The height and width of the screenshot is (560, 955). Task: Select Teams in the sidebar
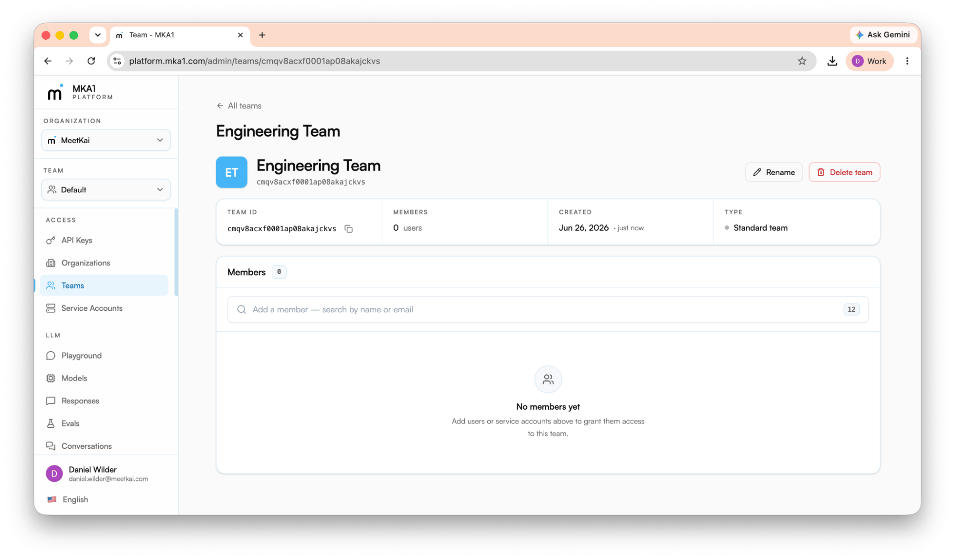pyautogui.click(x=104, y=285)
